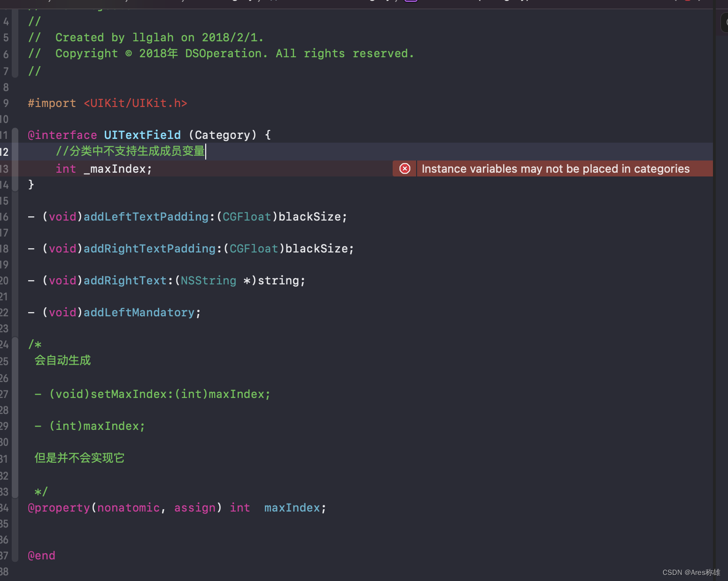Viewport: 728px width, 581px height.
Task: Click the 'addRightText:' method name
Action: pos(128,281)
